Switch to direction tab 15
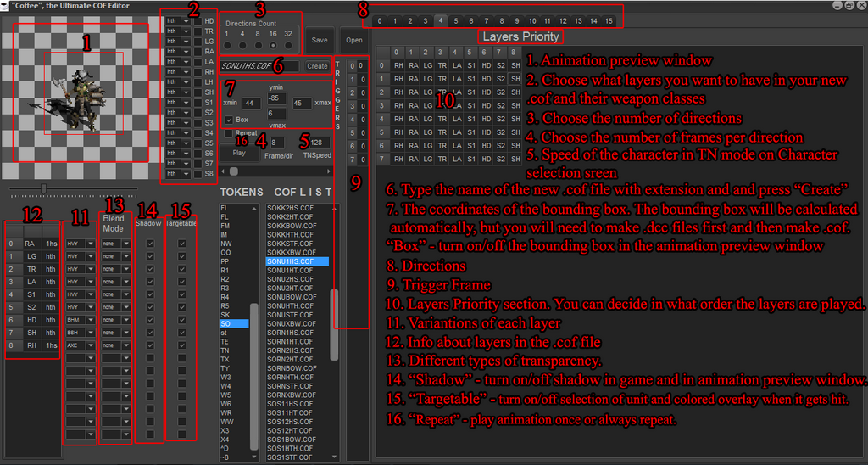Image resolution: width=868 pixels, height=465 pixels. coord(609,21)
